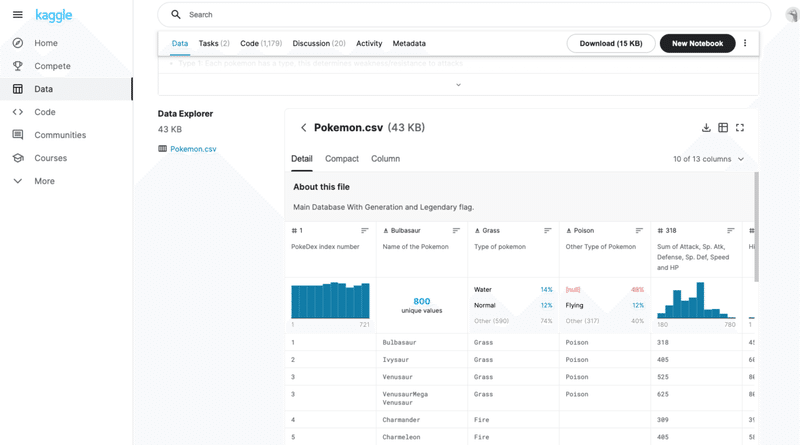The width and height of the screenshot is (800, 445).
Task: Select the Detail view tab
Action: tap(302, 159)
